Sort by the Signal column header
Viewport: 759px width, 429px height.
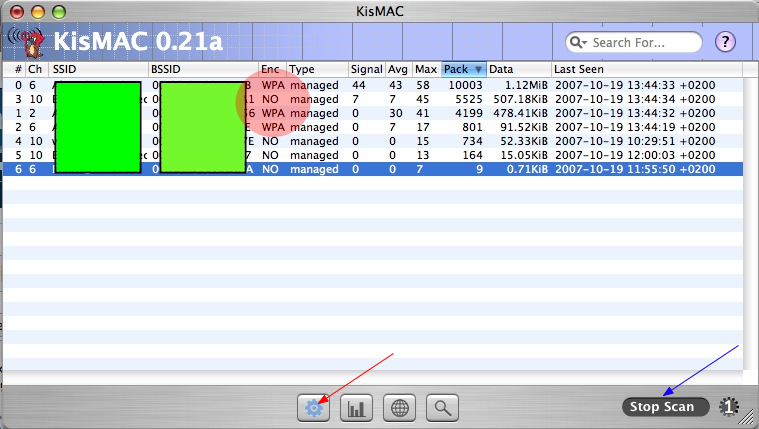(366, 69)
